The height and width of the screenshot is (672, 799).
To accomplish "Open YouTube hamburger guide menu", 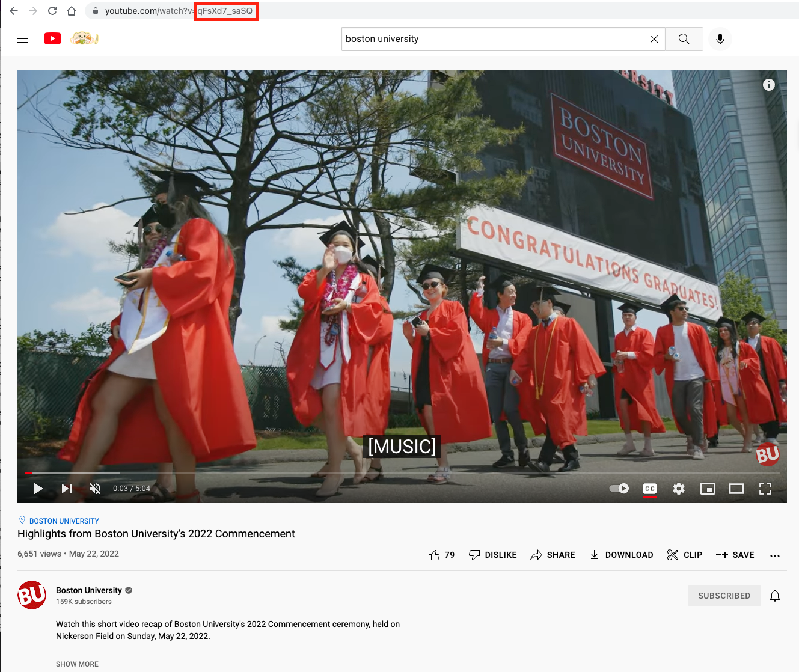I will pyautogui.click(x=22, y=39).
